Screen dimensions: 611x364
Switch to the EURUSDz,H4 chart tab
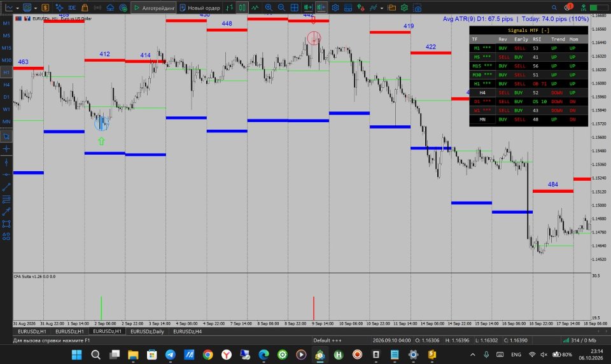click(x=187, y=332)
